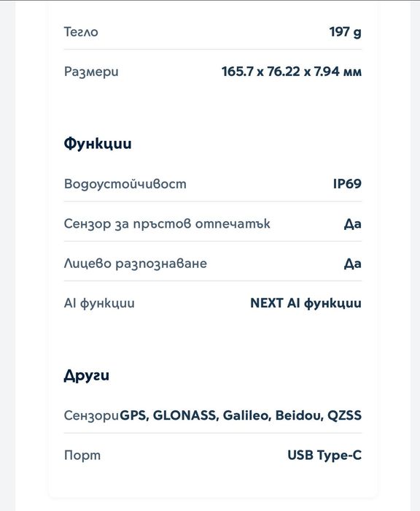
Task: Click the GPS, GLONASS, Galileo sensors value
Action: click(241, 415)
